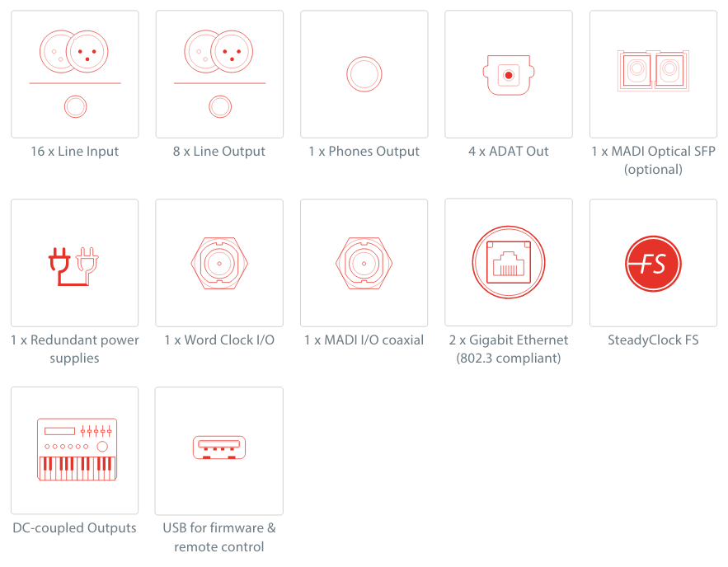The width and height of the screenshot is (728, 567).
Task: Click the Word Clock I/O BNC icon
Action: coord(219,263)
